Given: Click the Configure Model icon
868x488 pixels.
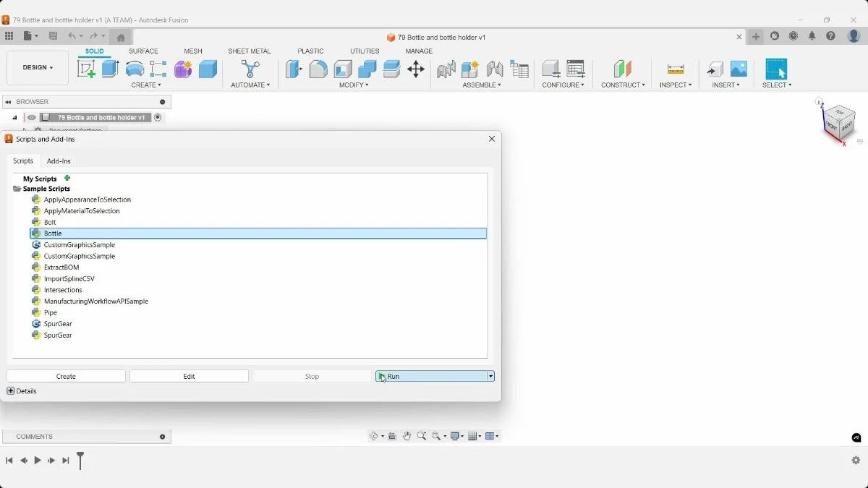Looking at the screenshot, I should [x=551, y=69].
